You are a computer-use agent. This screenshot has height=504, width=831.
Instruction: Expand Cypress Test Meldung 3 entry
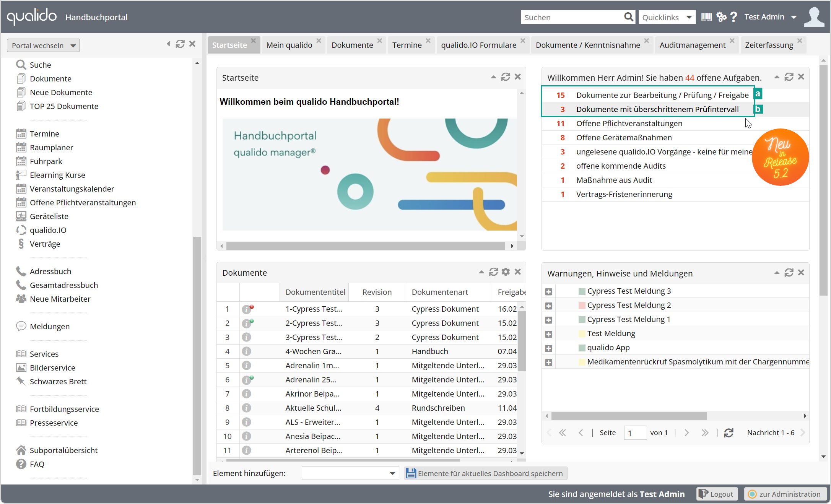pyautogui.click(x=548, y=291)
